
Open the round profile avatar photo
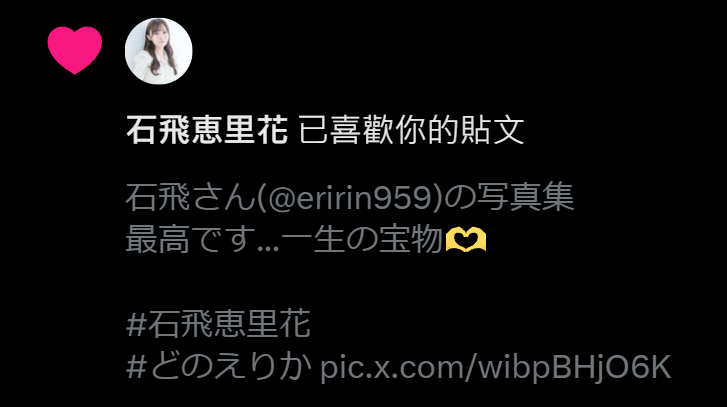[x=159, y=51]
